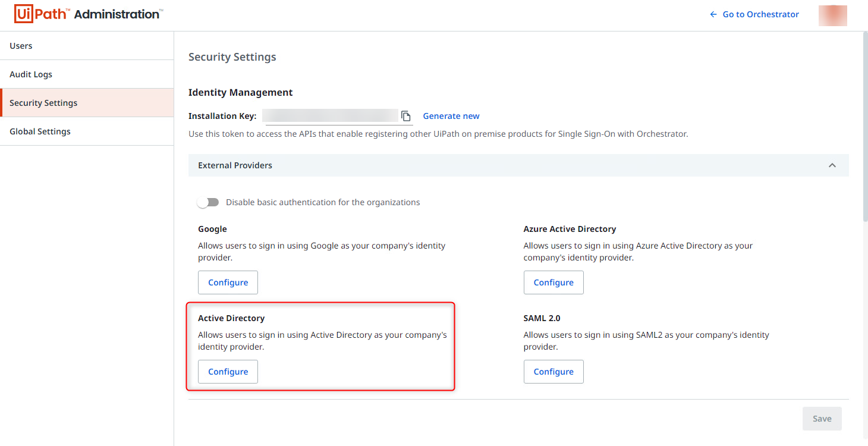Select Security Settings in the sidebar
Screen dimensions: 868x446
pyautogui.click(x=87, y=103)
